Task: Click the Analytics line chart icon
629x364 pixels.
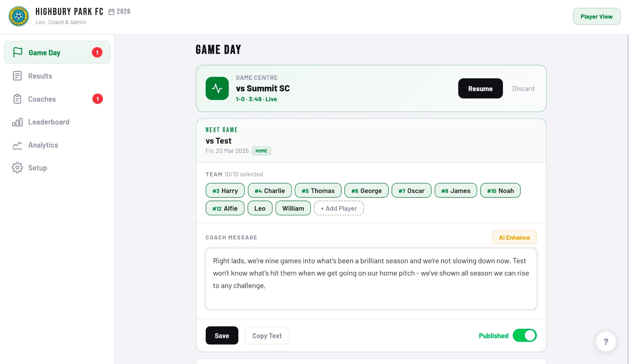Action: click(x=17, y=145)
